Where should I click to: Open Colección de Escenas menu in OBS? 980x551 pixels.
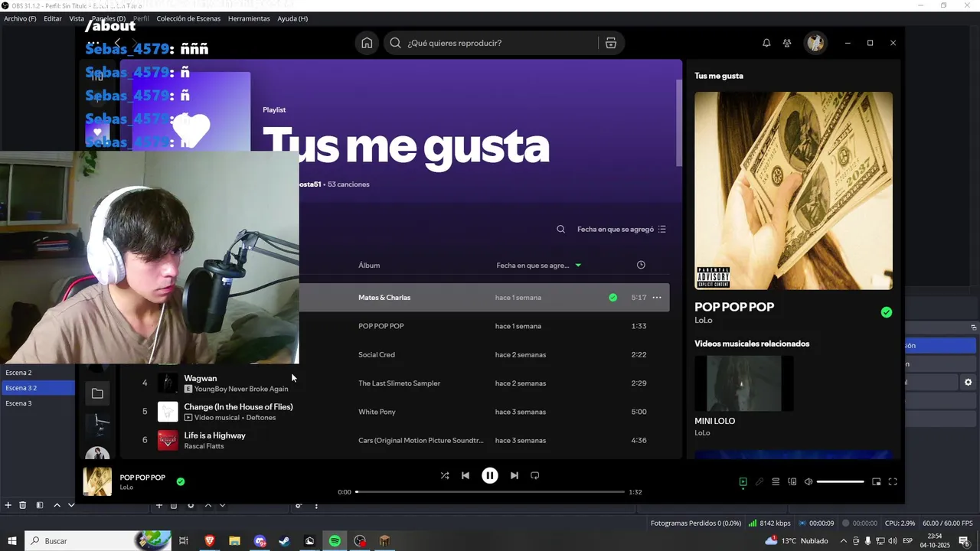click(188, 18)
